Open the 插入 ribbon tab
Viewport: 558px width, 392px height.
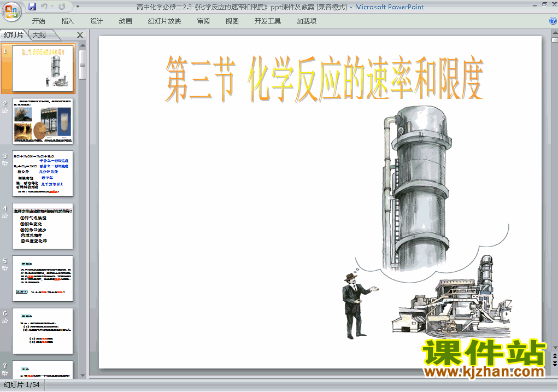pos(68,21)
